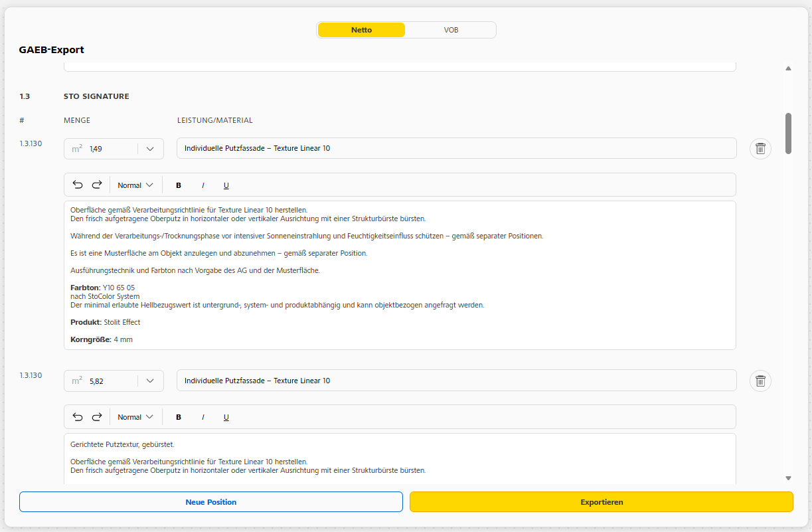Click the vertical scrollbar thumb
The height and width of the screenshot is (532, 812).
tap(788, 133)
